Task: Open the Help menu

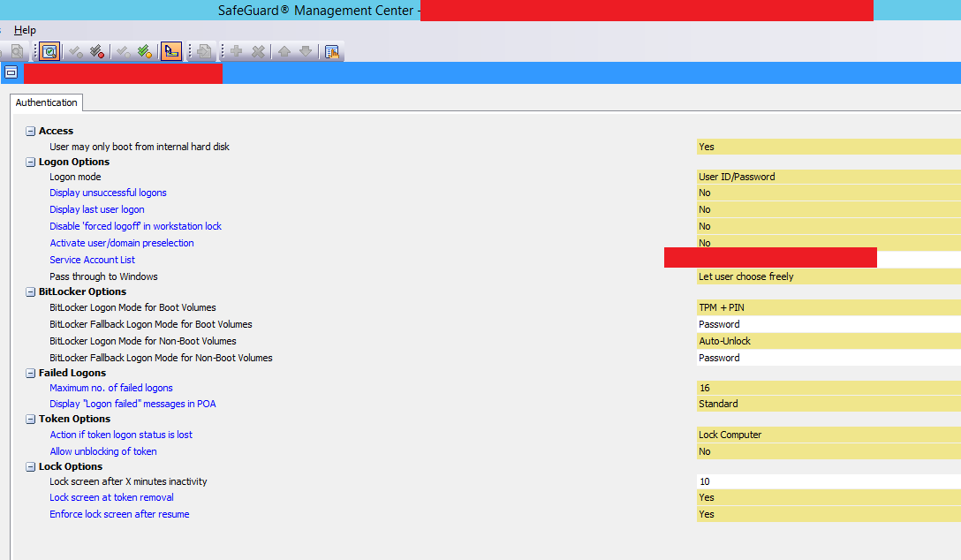Action: (25, 30)
